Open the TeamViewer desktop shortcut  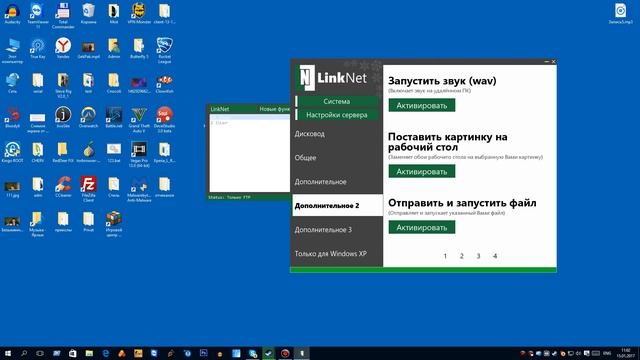[38, 16]
